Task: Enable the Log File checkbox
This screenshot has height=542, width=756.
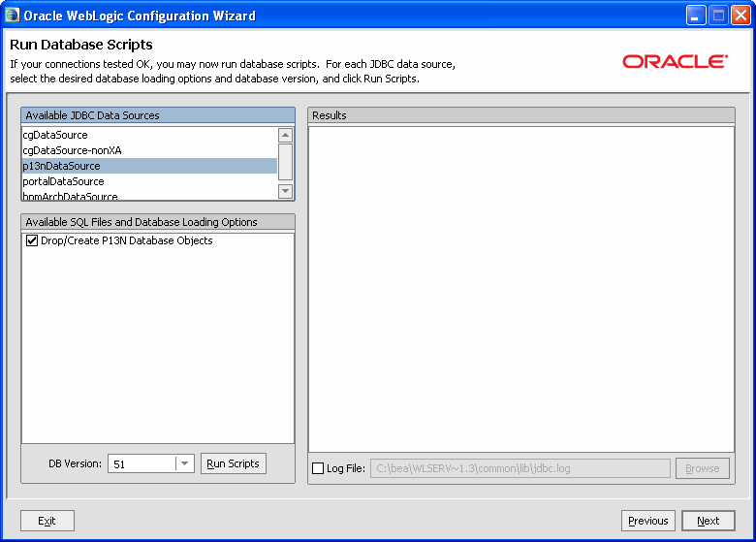Action: pos(318,468)
